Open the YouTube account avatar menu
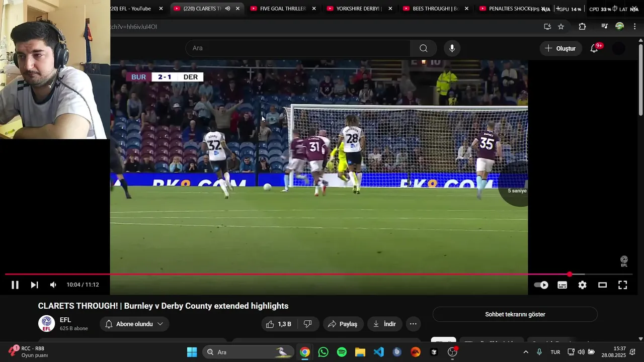The height and width of the screenshot is (362, 644). [x=618, y=48]
